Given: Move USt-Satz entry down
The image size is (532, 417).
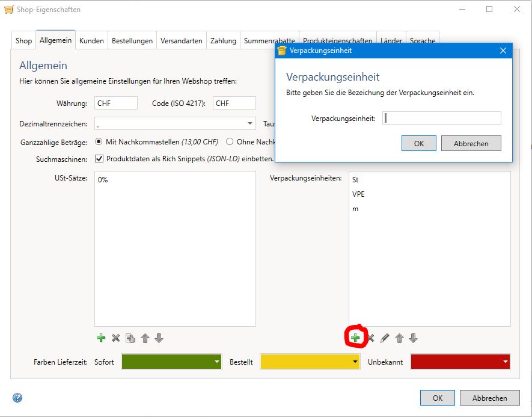Looking at the screenshot, I should pyautogui.click(x=159, y=338).
